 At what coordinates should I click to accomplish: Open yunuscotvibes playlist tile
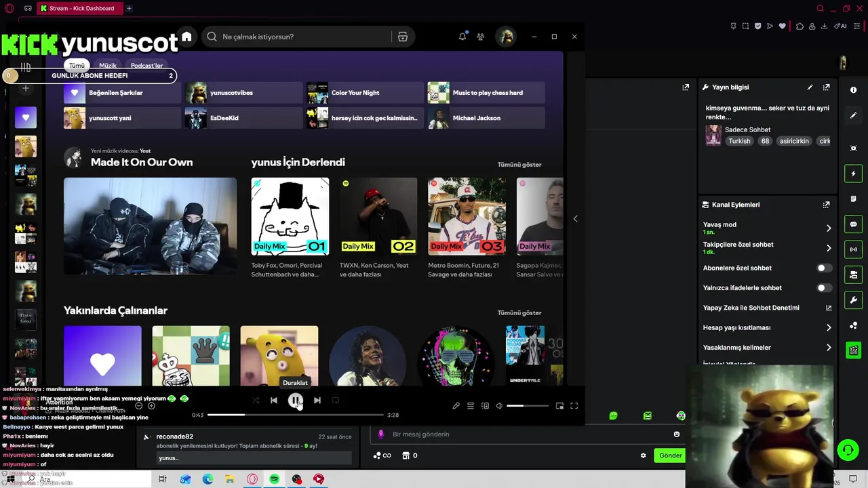[243, 93]
